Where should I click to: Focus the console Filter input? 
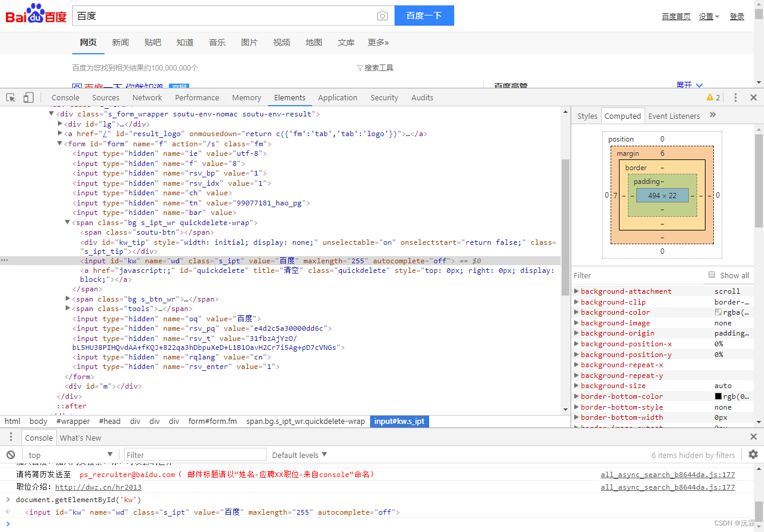tap(196, 455)
